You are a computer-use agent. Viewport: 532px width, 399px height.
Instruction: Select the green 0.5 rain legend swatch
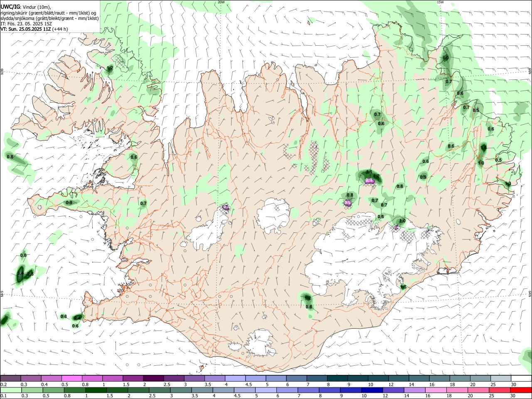[53, 390]
